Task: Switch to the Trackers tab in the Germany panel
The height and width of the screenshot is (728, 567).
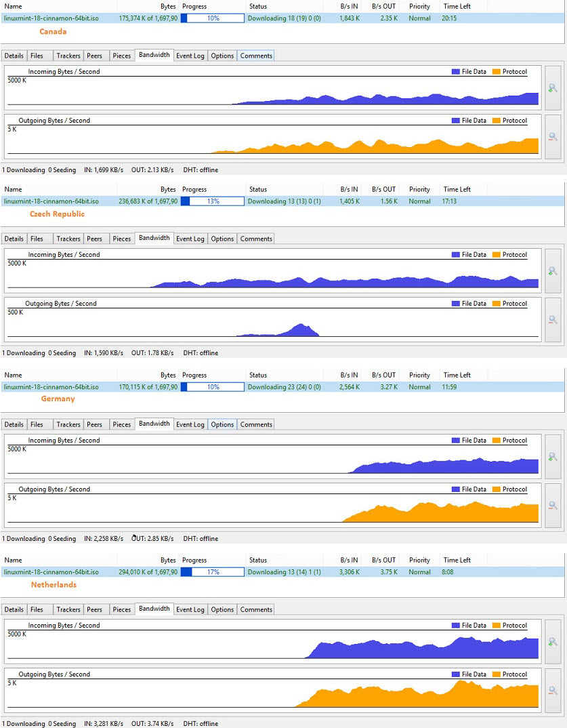Action: 68,424
